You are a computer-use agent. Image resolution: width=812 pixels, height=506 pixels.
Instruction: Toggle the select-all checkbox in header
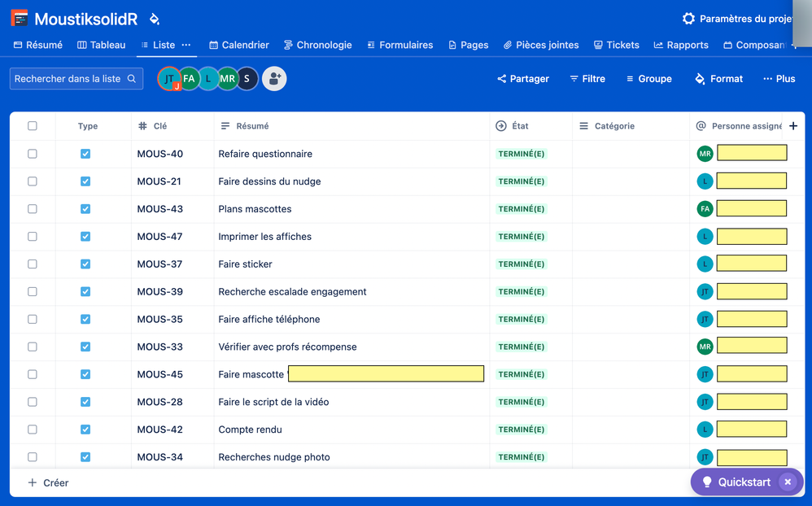click(x=32, y=126)
